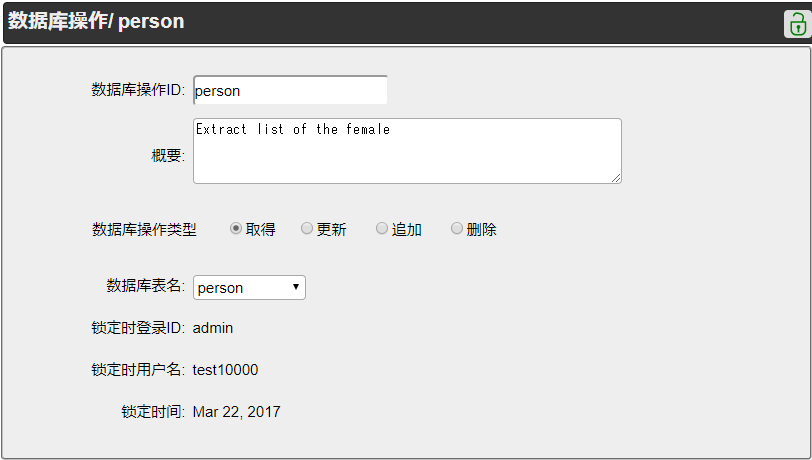Click the admin login ID value
The image size is (812, 460).
[x=213, y=328]
